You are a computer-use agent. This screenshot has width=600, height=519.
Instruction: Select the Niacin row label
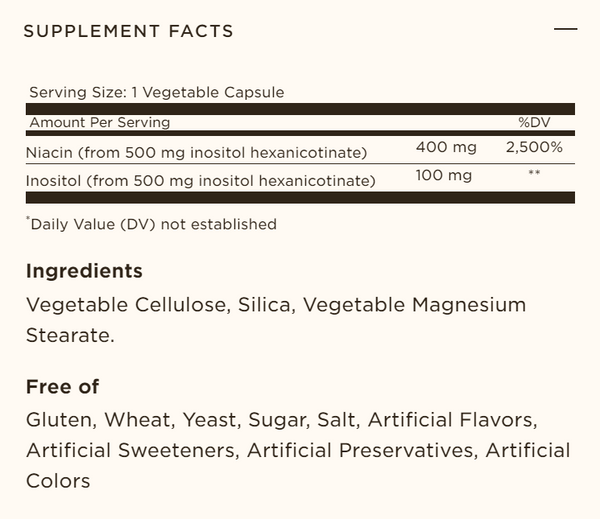click(x=199, y=152)
